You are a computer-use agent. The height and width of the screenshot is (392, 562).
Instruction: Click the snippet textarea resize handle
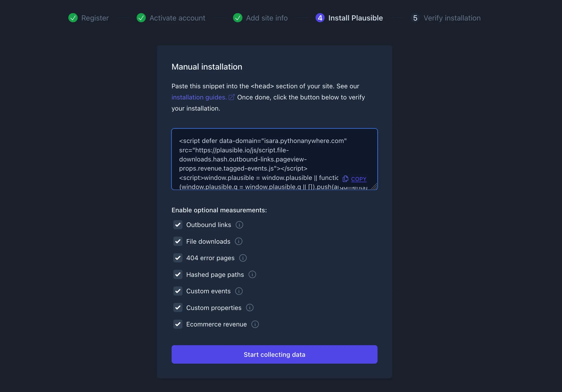click(374, 186)
